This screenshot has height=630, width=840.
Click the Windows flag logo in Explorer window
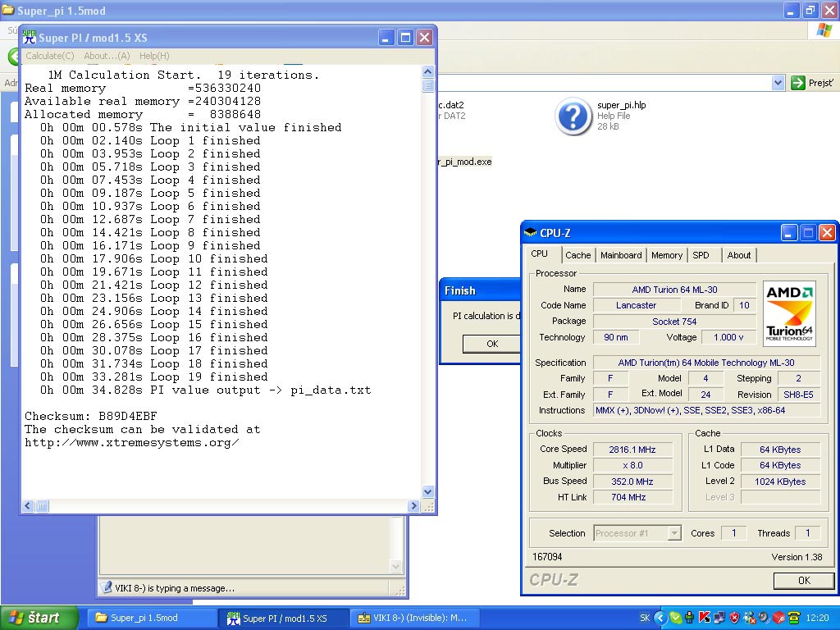pyautogui.click(x=824, y=30)
